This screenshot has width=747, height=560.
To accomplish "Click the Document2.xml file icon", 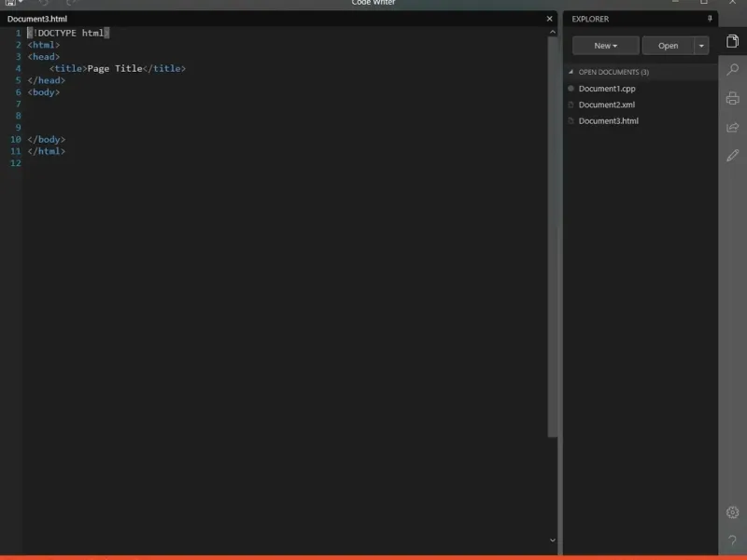I will point(571,105).
